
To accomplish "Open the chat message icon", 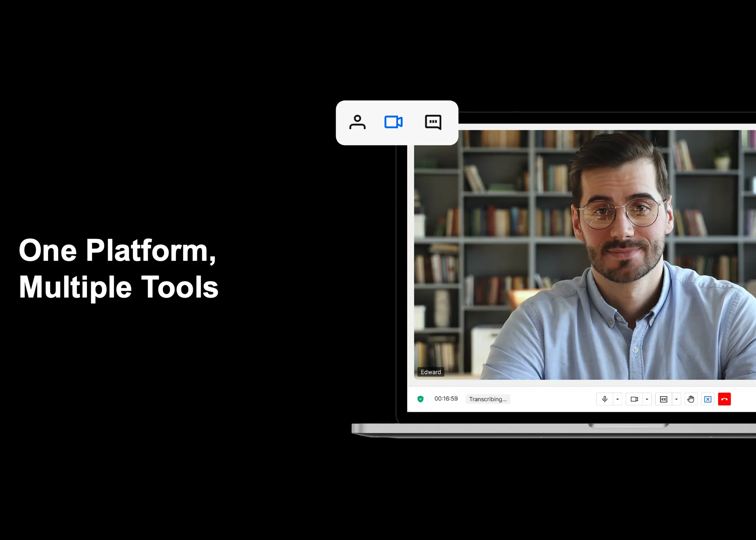I will coord(433,122).
